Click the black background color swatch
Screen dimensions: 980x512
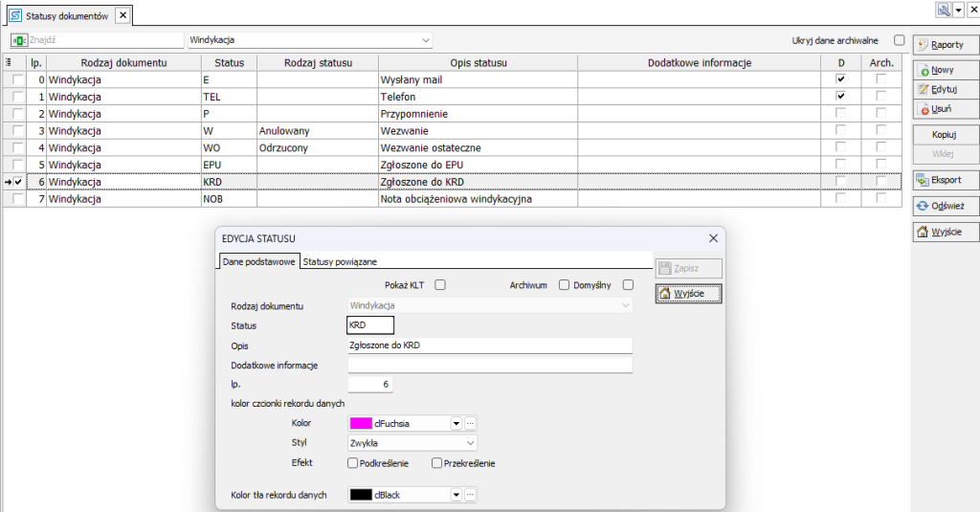(361, 495)
